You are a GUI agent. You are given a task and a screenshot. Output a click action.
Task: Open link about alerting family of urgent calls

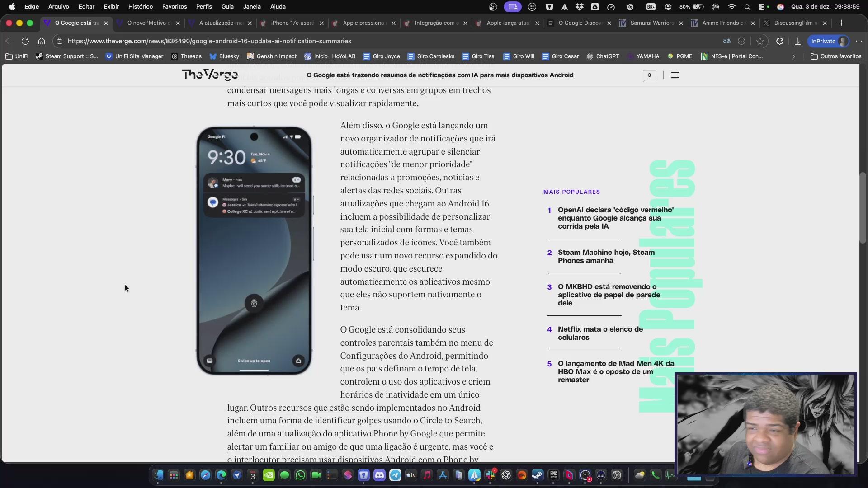point(338,446)
